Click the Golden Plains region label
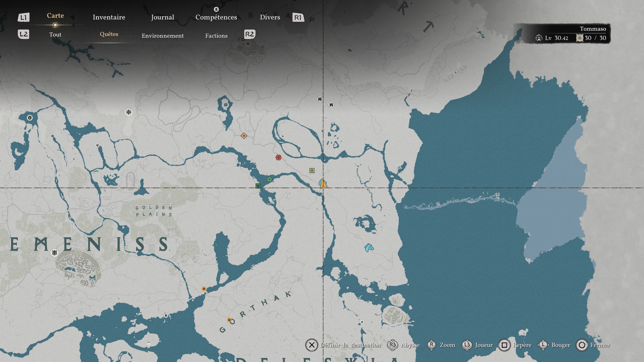The image size is (644, 362). [154, 211]
